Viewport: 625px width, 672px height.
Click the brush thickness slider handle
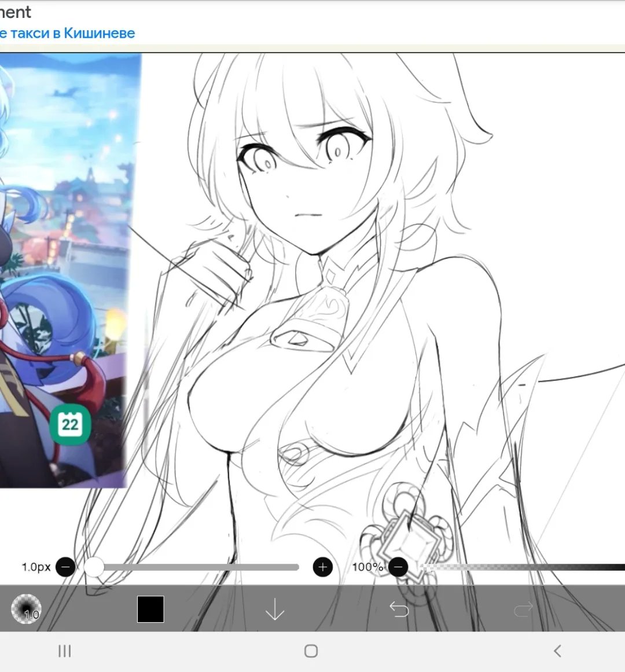94,567
